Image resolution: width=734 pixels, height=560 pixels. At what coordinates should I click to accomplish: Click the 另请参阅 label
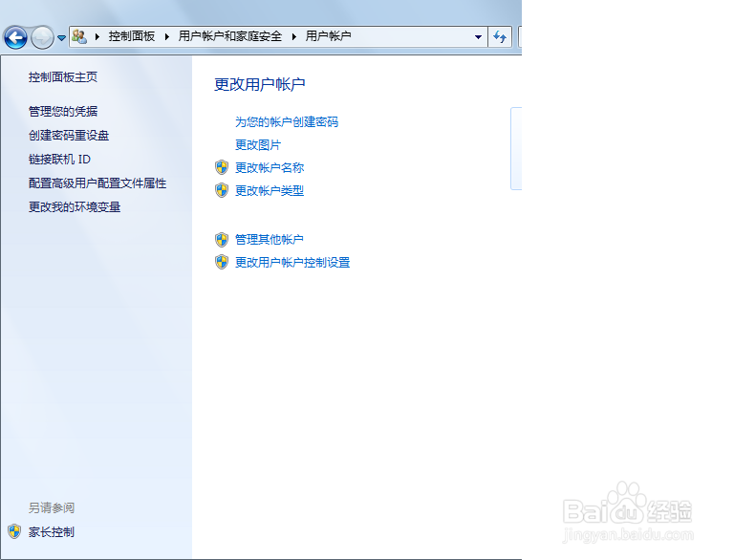[51, 507]
